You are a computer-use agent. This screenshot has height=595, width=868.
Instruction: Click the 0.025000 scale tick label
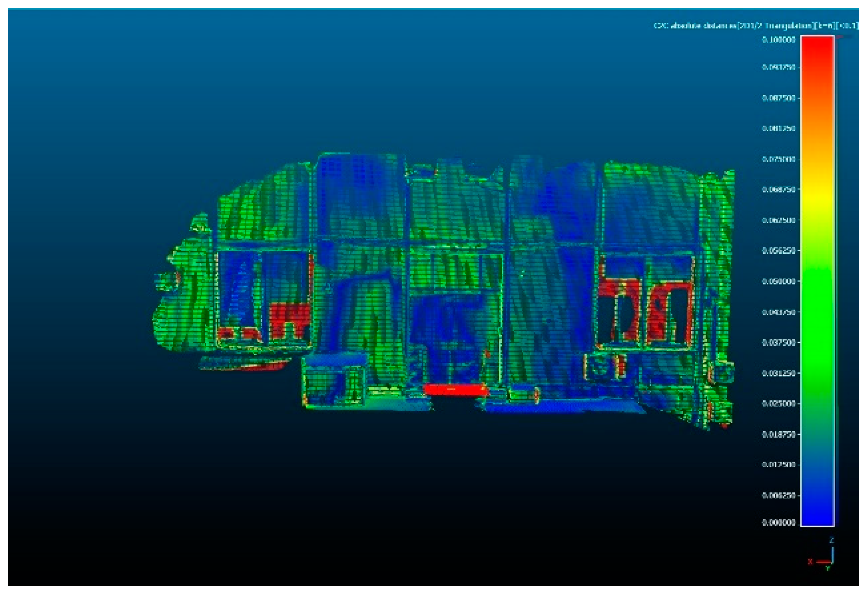(x=778, y=403)
